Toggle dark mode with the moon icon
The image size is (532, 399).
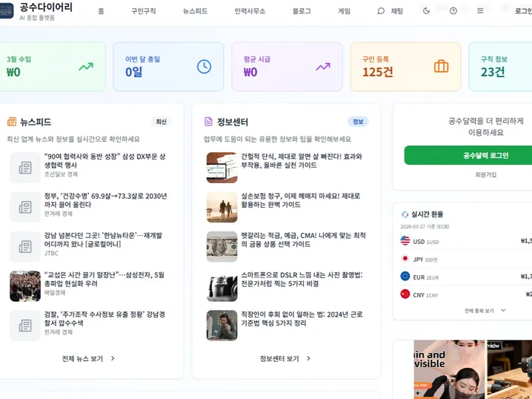click(x=426, y=11)
